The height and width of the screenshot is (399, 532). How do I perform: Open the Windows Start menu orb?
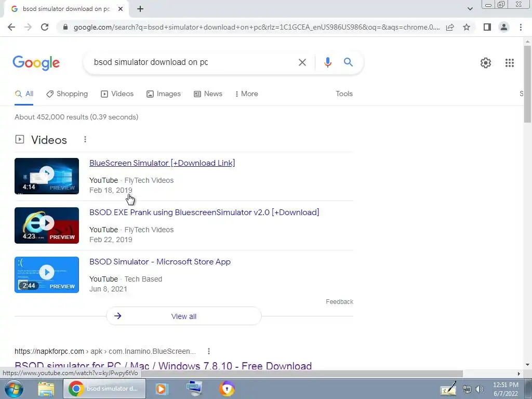click(x=14, y=389)
